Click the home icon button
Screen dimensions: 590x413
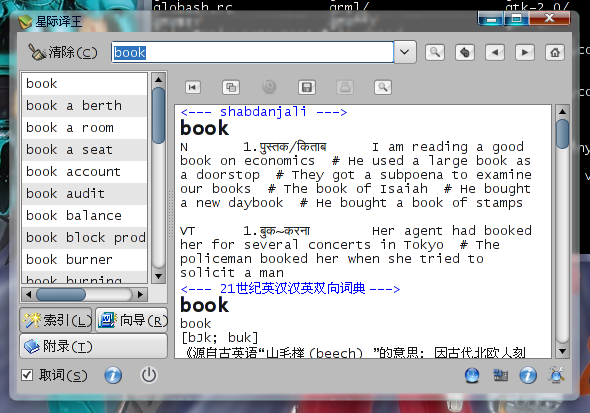pos(555,52)
